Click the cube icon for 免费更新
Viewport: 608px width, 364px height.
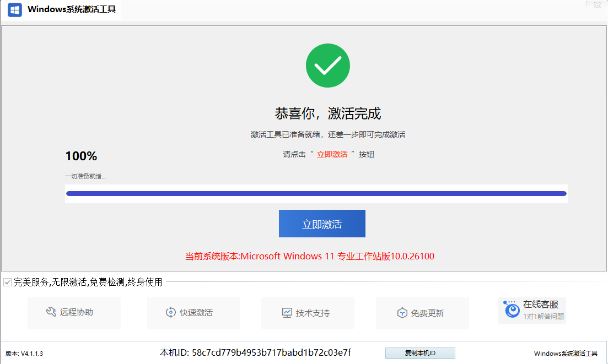[402, 313]
